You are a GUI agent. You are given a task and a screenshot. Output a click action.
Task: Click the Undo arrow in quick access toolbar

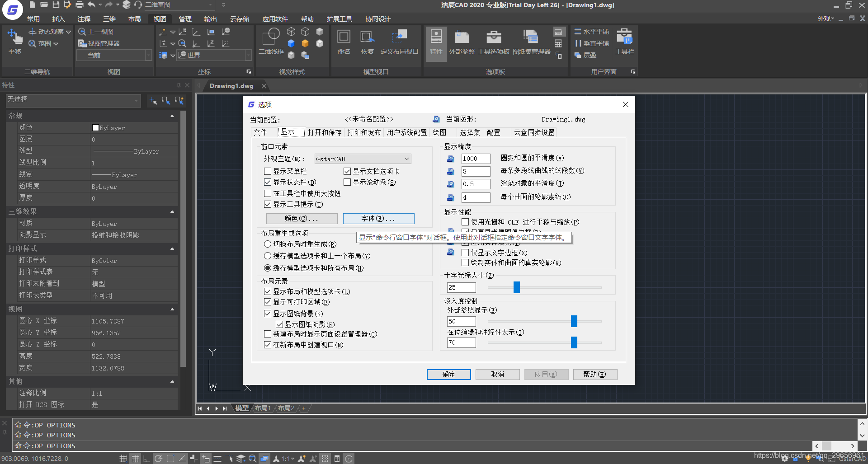pyautogui.click(x=91, y=5)
